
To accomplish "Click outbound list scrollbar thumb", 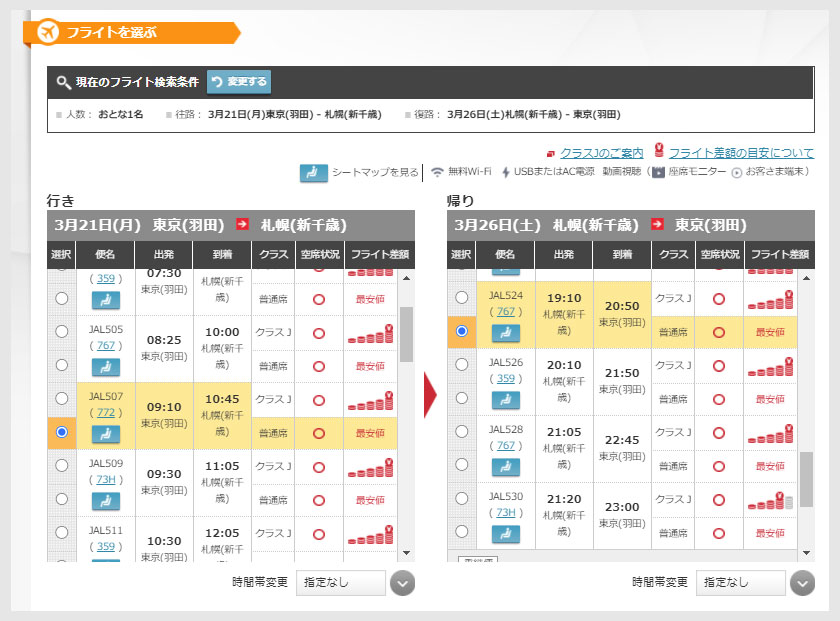I will [407, 334].
